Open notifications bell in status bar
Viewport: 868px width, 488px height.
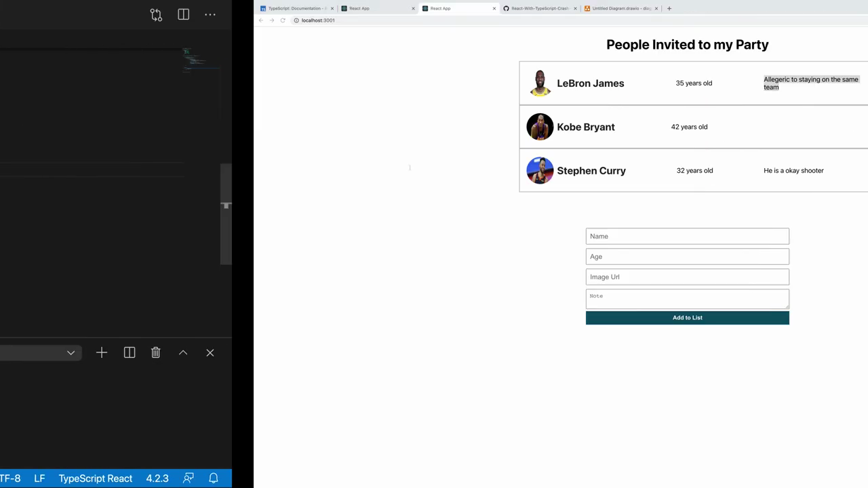tap(214, 478)
